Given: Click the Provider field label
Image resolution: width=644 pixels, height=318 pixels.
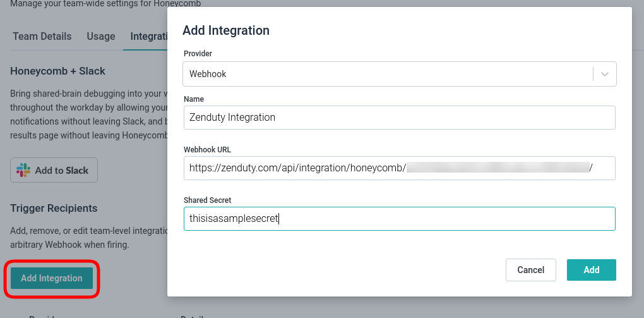Looking at the screenshot, I should point(198,54).
